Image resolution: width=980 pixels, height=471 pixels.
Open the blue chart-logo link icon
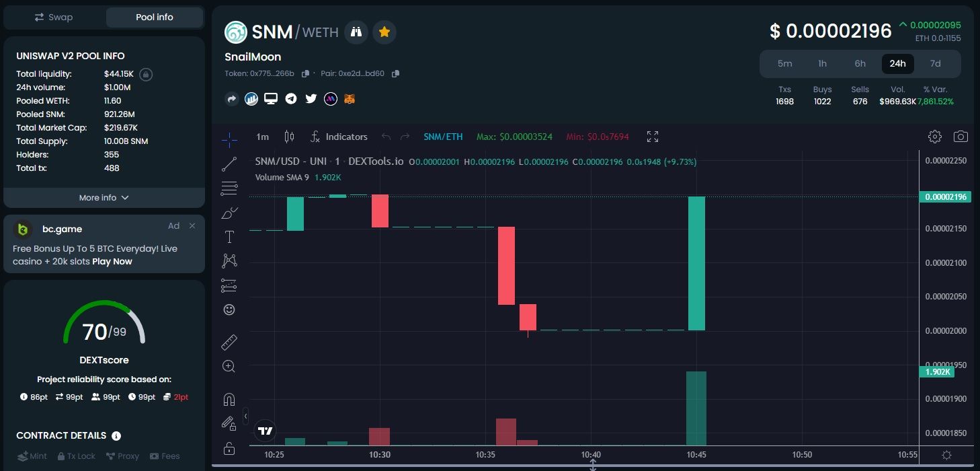(x=251, y=99)
